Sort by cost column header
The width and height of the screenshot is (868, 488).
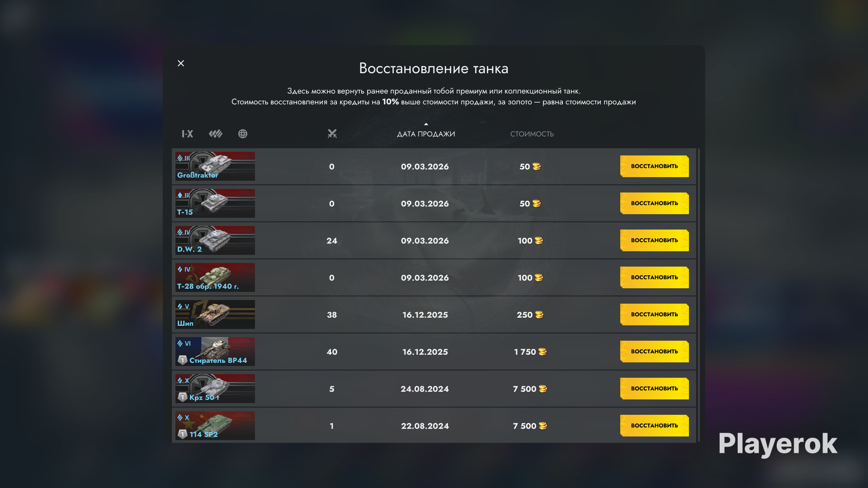(532, 134)
